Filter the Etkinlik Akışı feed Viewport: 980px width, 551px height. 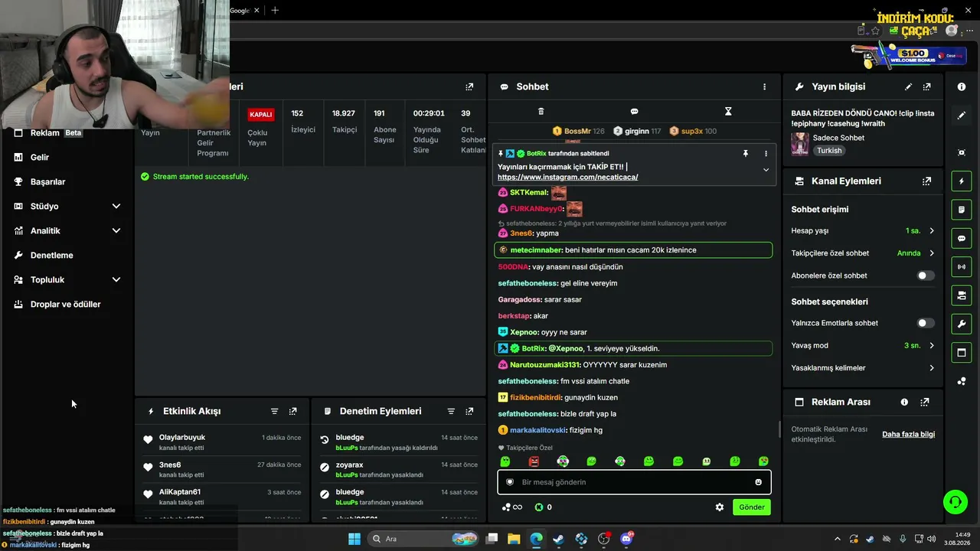point(274,411)
